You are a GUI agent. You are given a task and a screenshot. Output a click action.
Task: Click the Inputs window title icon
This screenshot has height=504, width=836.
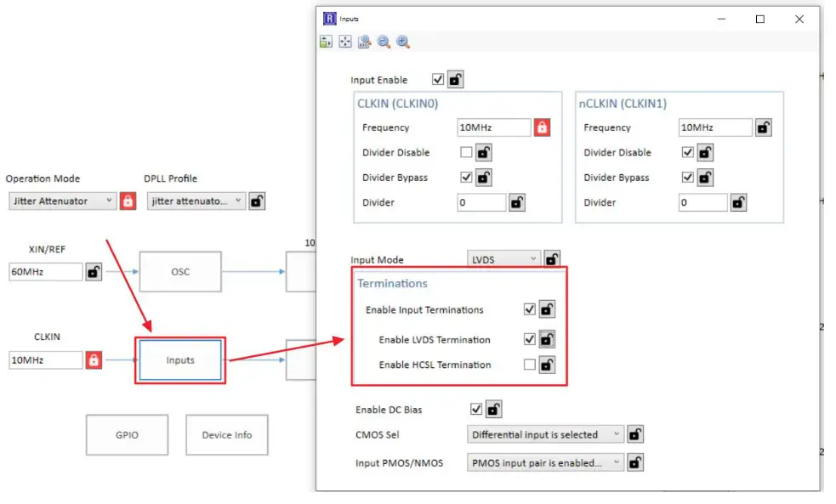[x=329, y=19]
